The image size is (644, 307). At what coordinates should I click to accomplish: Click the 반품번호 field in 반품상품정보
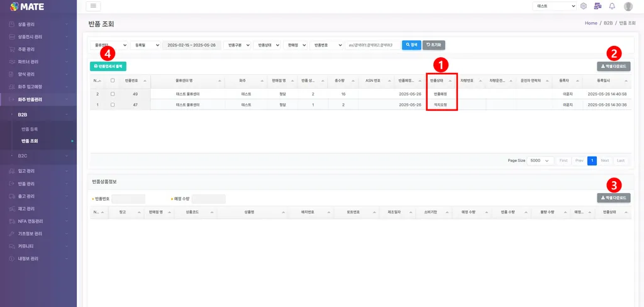click(x=128, y=199)
